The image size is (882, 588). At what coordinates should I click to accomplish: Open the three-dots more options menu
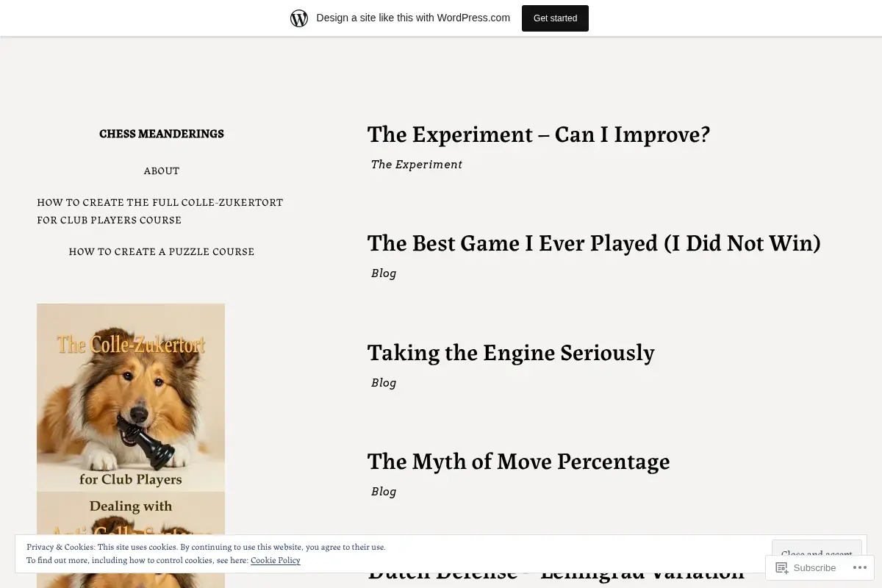tap(860, 567)
